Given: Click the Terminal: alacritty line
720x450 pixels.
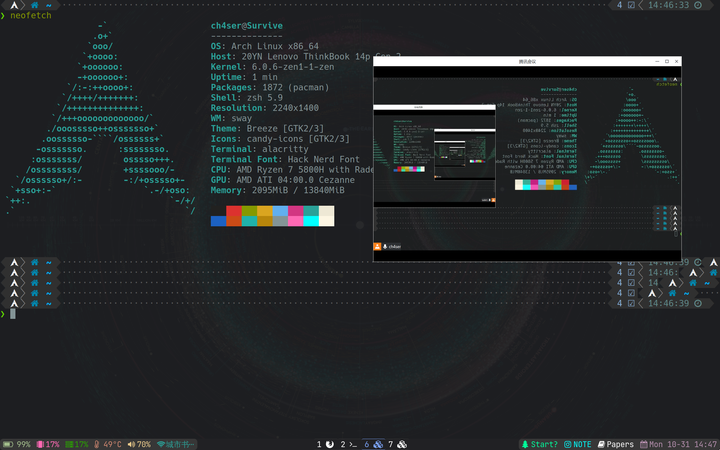Looking at the screenshot, I should [x=259, y=149].
